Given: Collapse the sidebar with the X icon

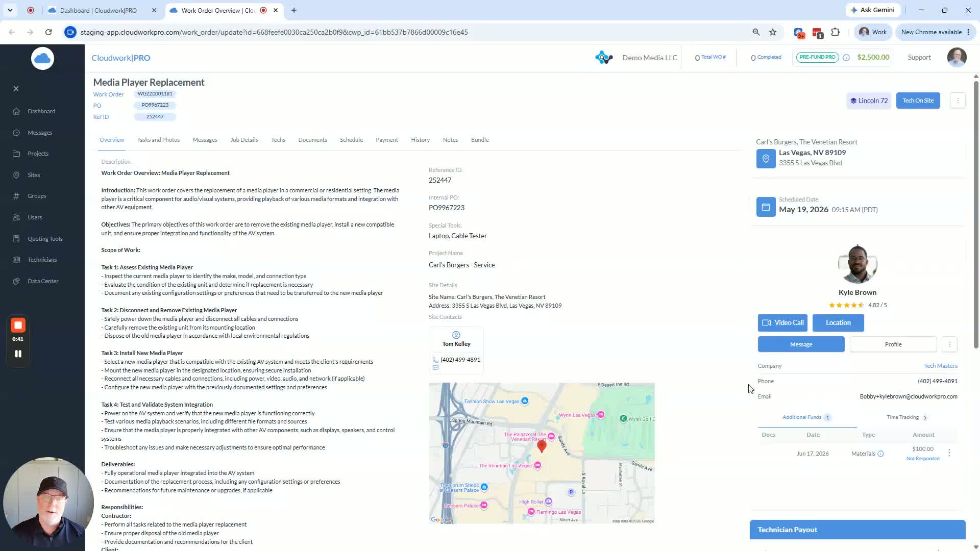Looking at the screenshot, I should click(16, 89).
